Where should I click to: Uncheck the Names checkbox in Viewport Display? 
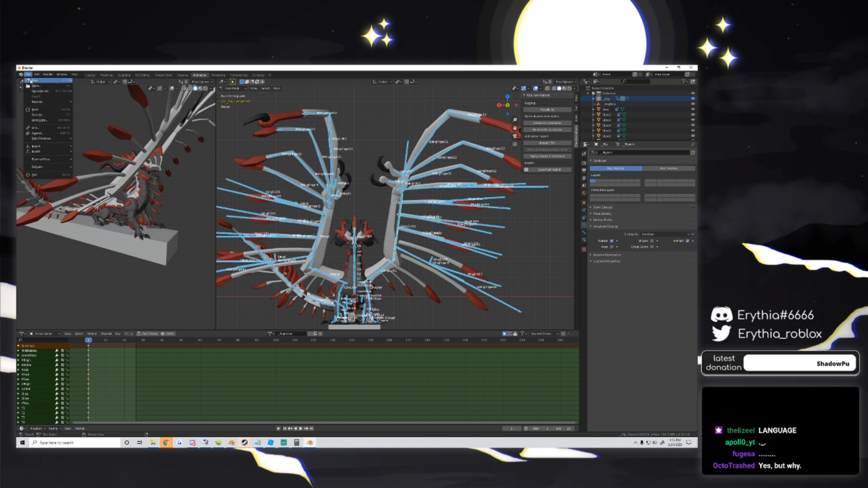point(612,241)
